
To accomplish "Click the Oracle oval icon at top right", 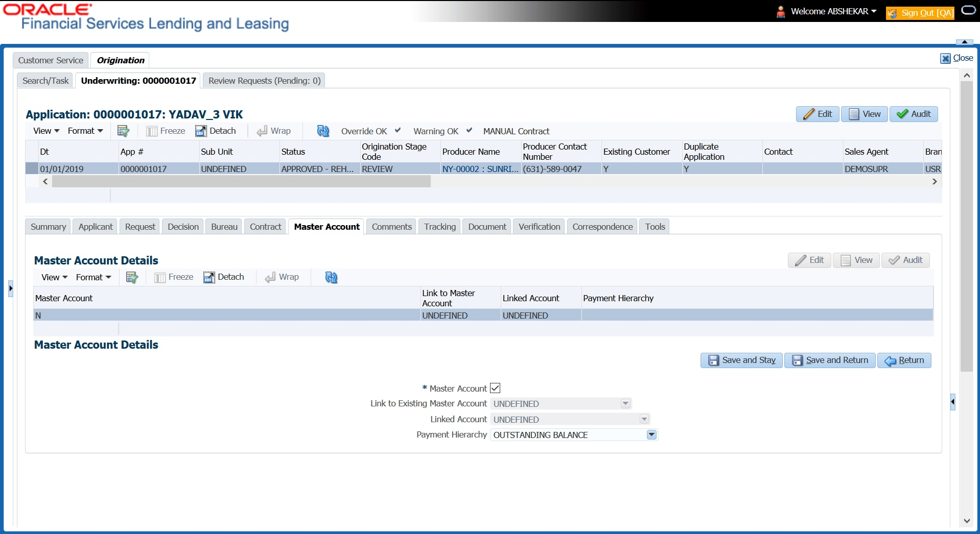I will pos(968,11).
